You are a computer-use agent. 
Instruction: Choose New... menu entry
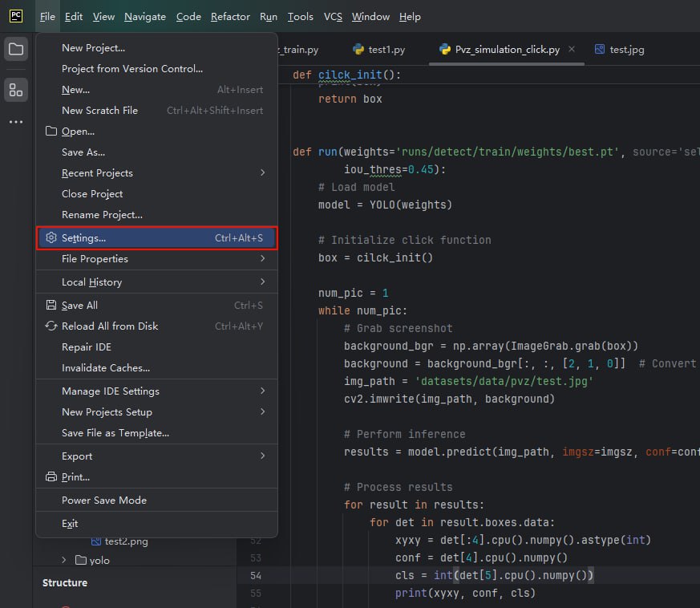click(156, 89)
